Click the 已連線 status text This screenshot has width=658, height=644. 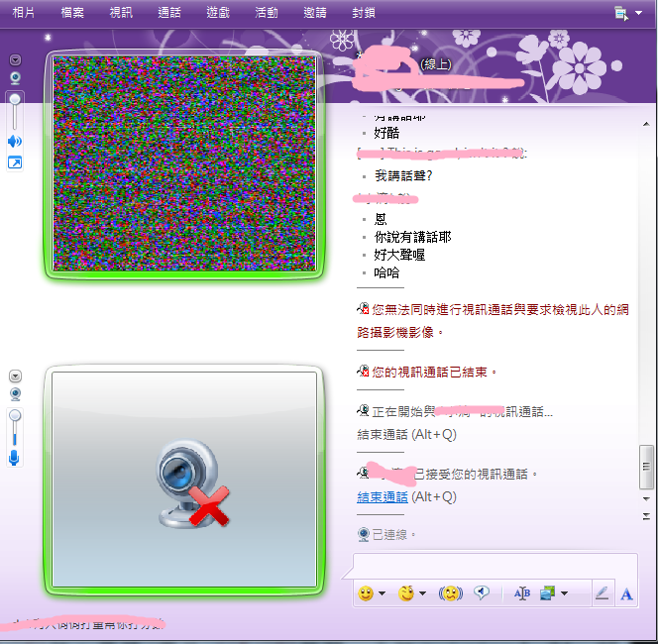point(393,534)
